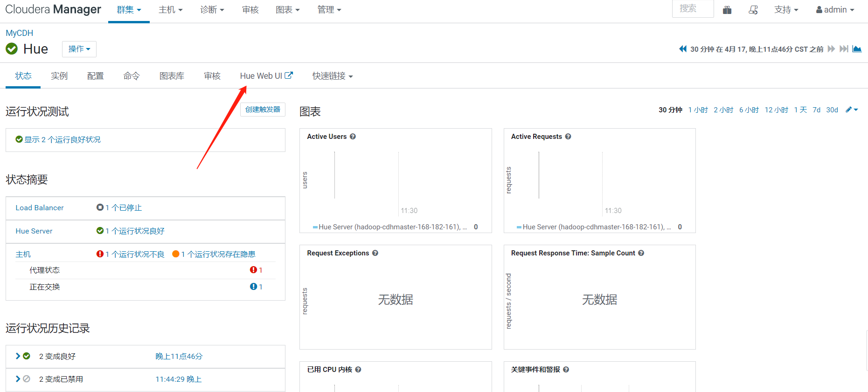This screenshot has width=868, height=392.
Task: Click green check in 2 变成良好 row
Action: [27, 356]
